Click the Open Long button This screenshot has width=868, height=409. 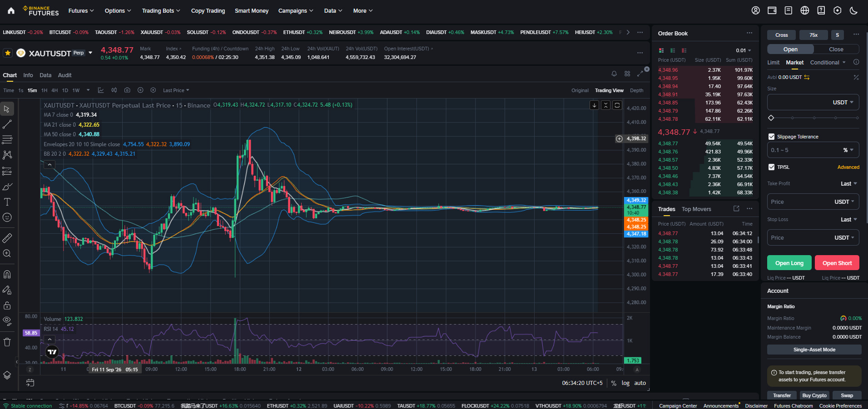789,263
